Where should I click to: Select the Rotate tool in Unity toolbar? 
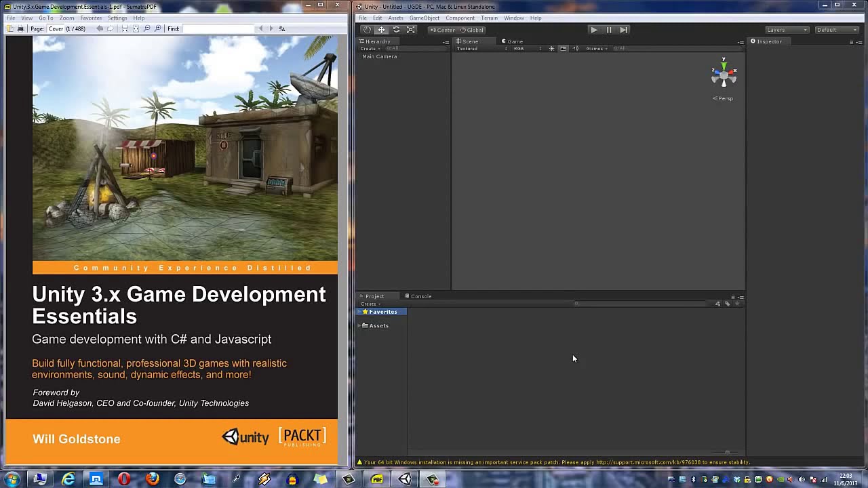396,30
